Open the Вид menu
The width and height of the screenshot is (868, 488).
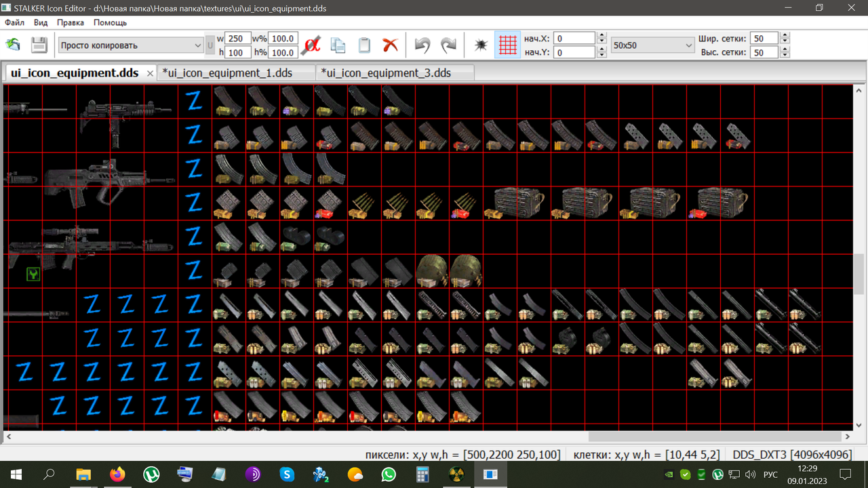(x=41, y=22)
